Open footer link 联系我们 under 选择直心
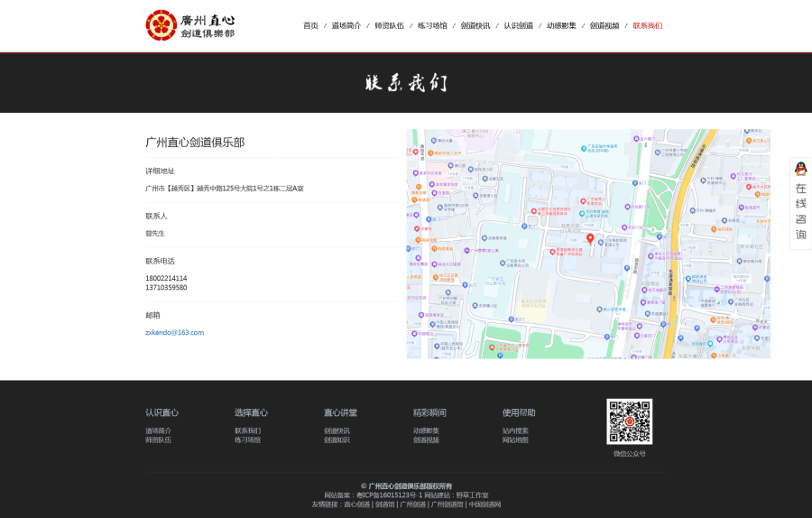The width and height of the screenshot is (812, 518). click(x=247, y=430)
